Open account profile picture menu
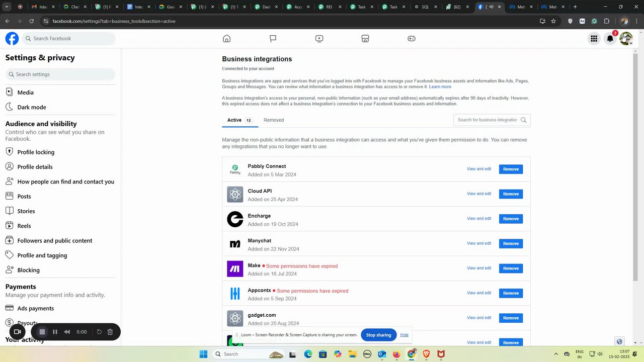Viewport: 644px width, 362px height. click(x=626, y=39)
